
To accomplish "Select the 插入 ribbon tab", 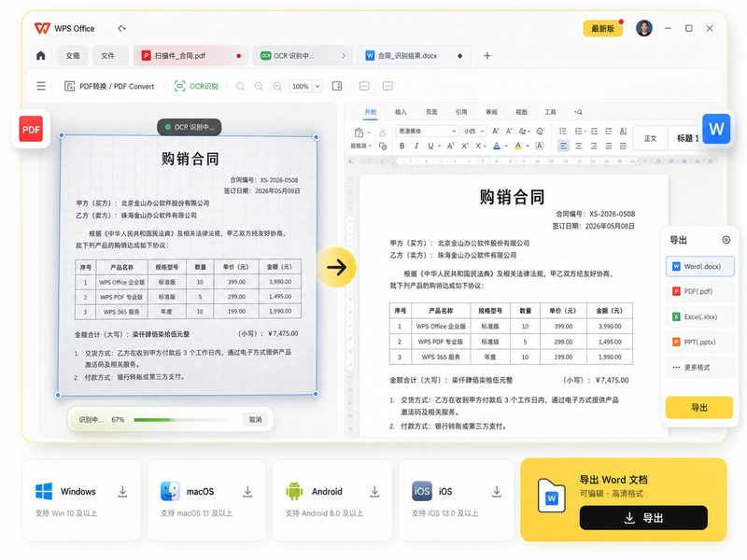I will click(401, 112).
